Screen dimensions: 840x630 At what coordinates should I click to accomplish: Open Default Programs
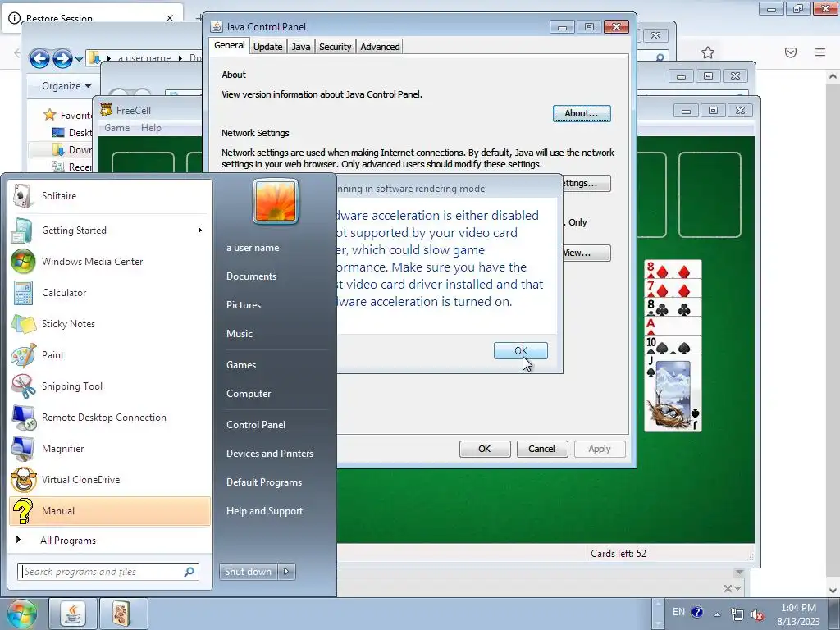pyautogui.click(x=264, y=482)
